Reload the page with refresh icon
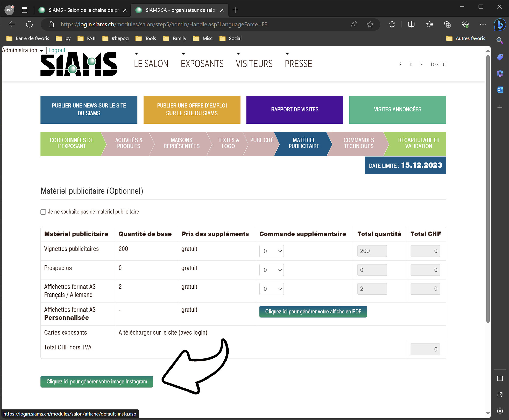 pyautogui.click(x=30, y=24)
